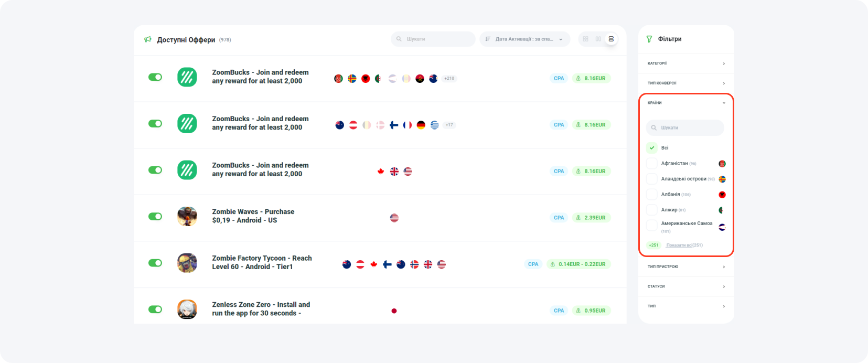Check the Афганістан country checkbox
868x363 pixels.
click(x=652, y=164)
